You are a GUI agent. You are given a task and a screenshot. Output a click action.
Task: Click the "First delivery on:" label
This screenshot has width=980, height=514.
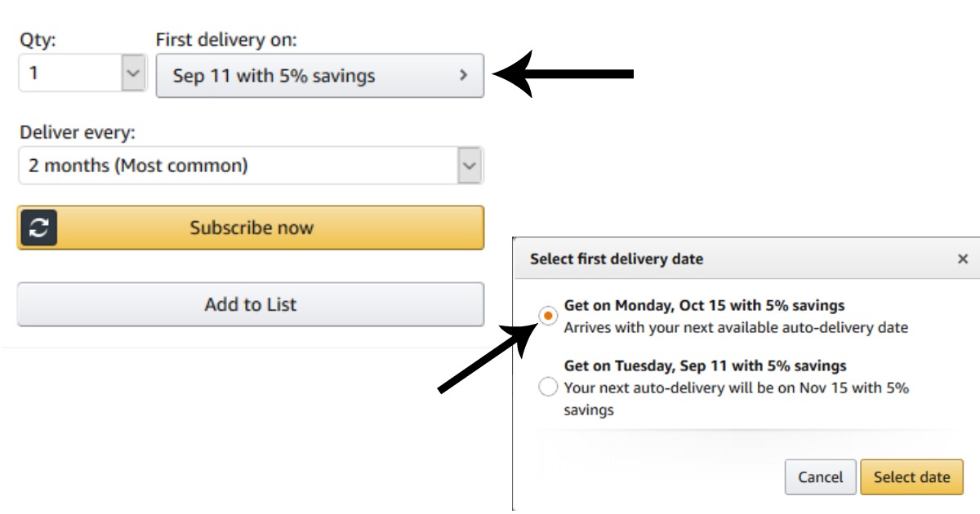[x=226, y=39]
